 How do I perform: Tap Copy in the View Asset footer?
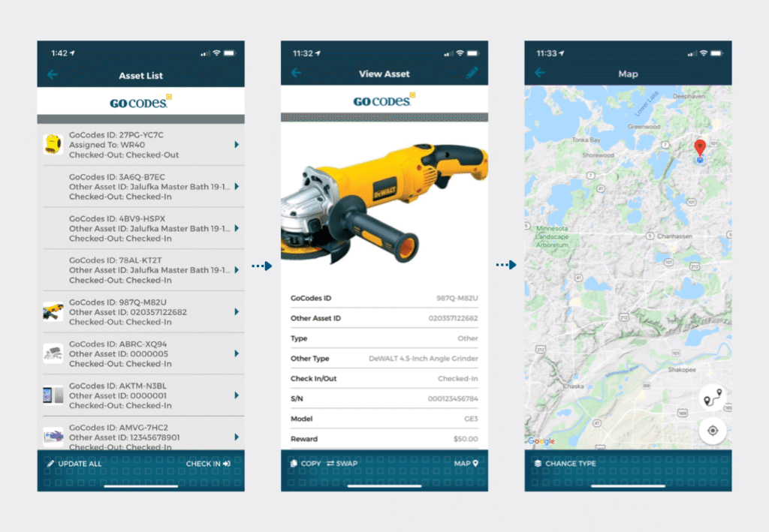point(306,464)
